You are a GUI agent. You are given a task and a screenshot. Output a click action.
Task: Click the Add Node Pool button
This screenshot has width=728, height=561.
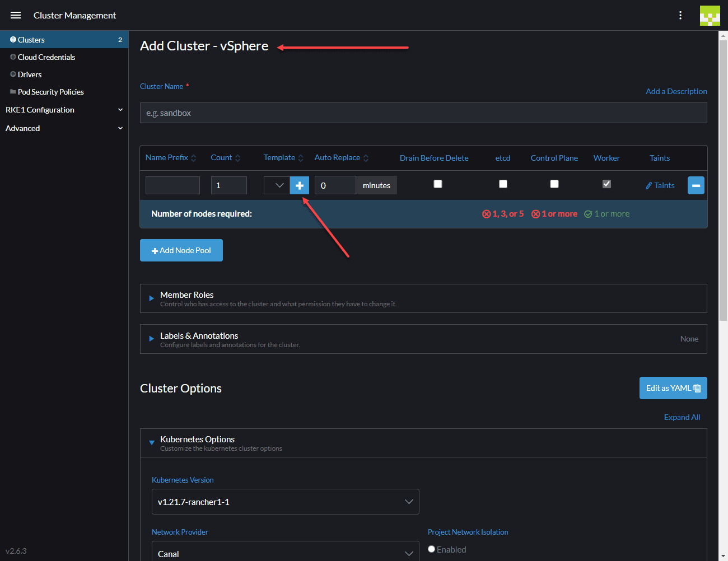pos(181,250)
